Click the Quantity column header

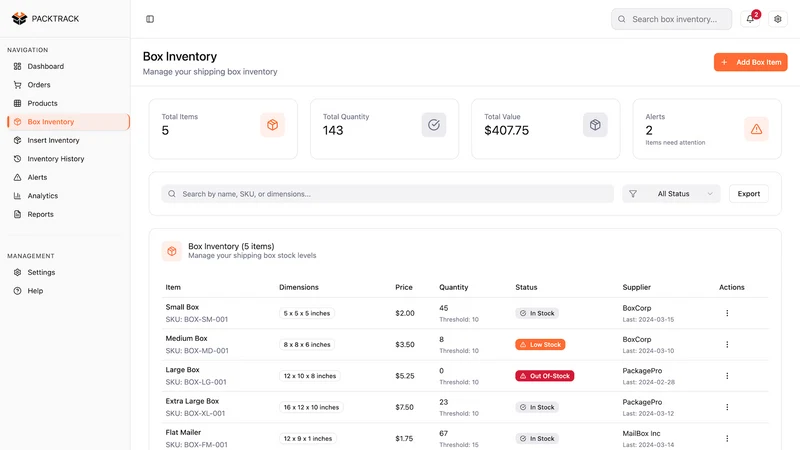tap(454, 287)
